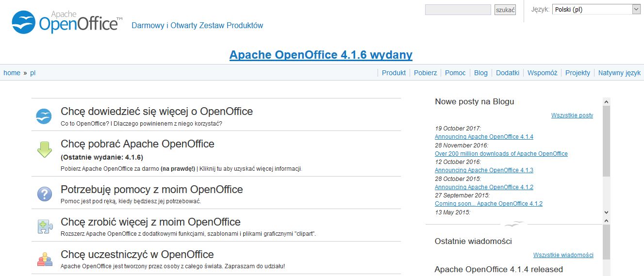Click the home breadcrumb link
Image resolution: width=644 pixels, height=276 pixels.
click(x=12, y=73)
